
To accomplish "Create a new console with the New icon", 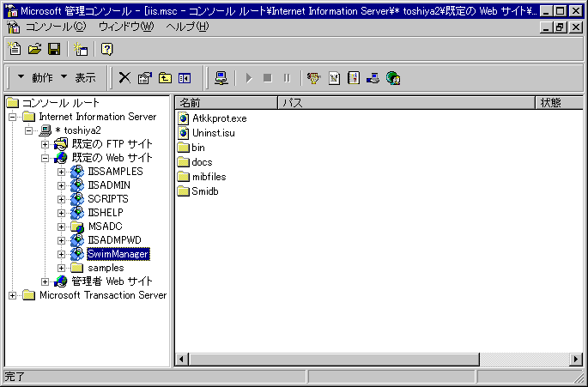I will click(x=15, y=49).
